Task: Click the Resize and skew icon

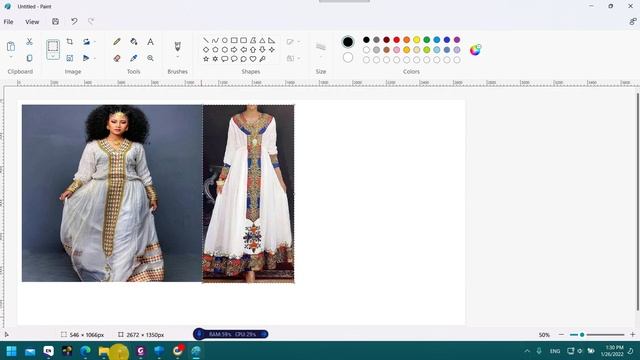Action: (x=70, y=58)
